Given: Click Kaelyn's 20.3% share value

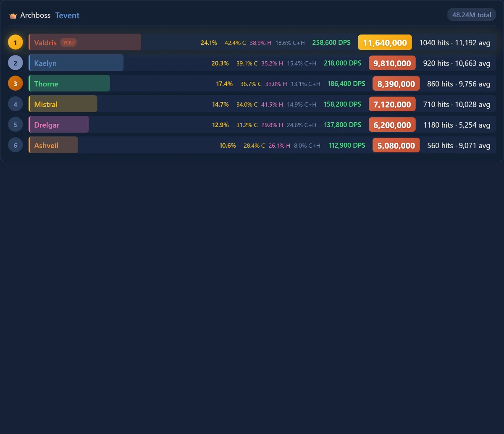Looking at the screenshot, I should tap(220, 63).
